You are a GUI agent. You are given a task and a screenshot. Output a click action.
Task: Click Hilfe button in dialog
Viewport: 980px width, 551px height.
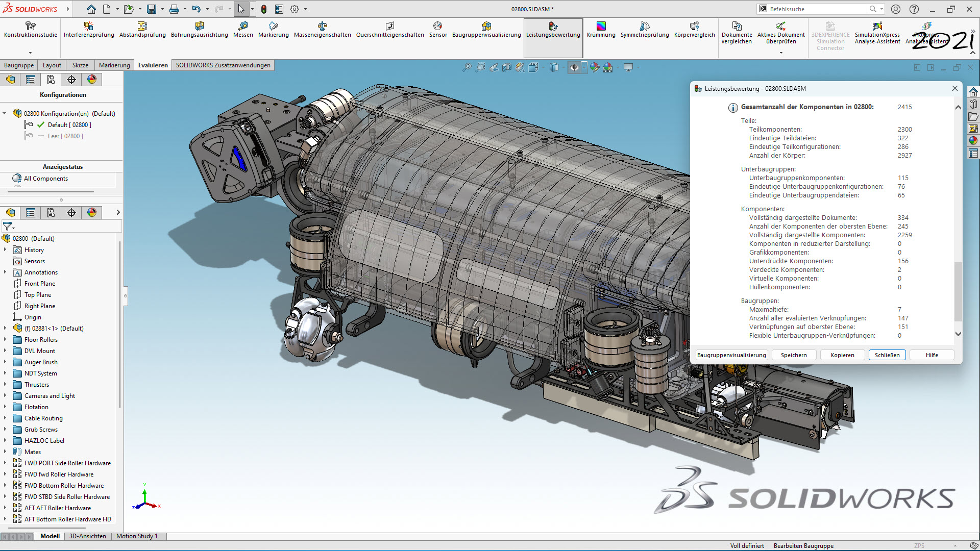pos(932,355)
